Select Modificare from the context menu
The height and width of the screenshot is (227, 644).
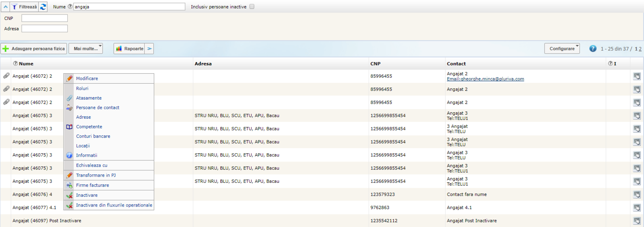[87, 78]
